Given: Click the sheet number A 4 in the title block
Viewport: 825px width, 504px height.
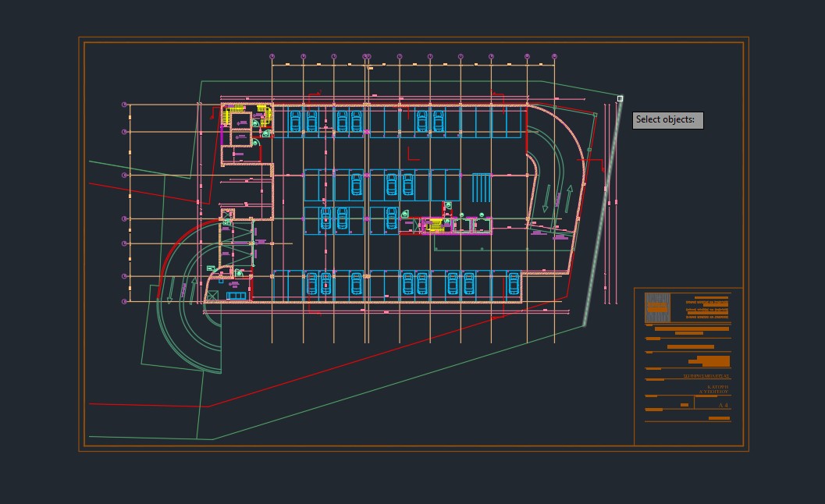Looking at the screenshot, I should point(724,405).
